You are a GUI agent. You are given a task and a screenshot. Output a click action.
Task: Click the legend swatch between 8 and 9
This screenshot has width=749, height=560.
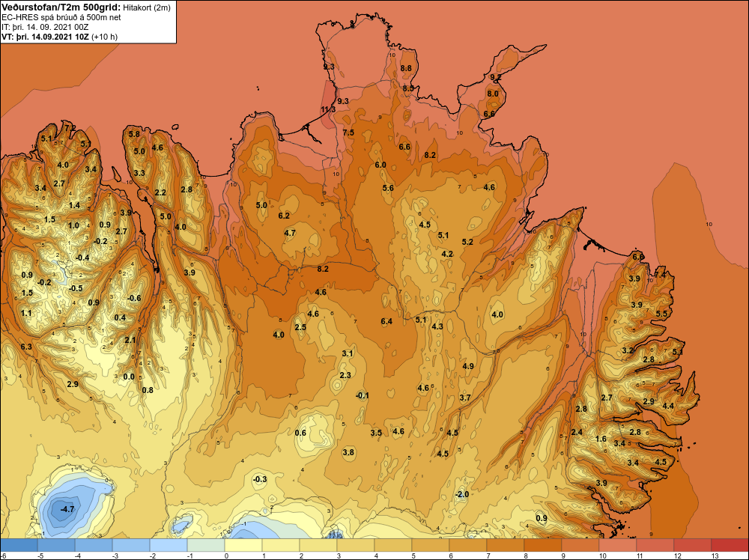click(x=542, y=545)
